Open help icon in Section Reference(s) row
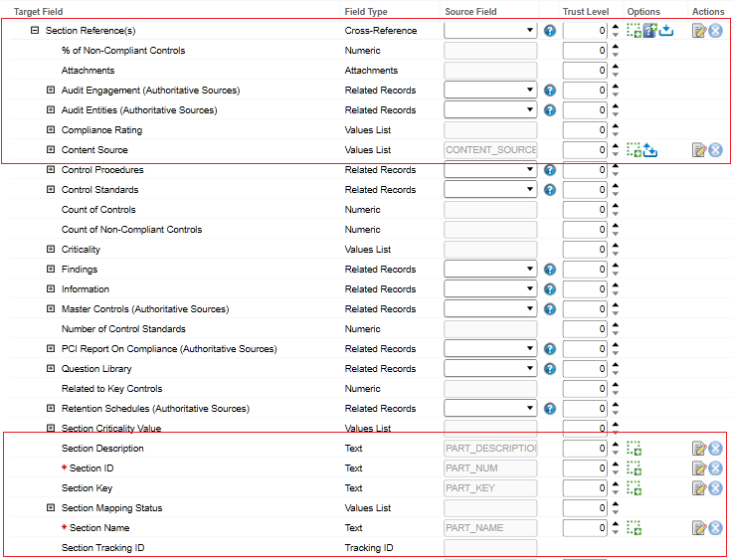The width and height of the screenshot is (733, 560). (550, 31)
